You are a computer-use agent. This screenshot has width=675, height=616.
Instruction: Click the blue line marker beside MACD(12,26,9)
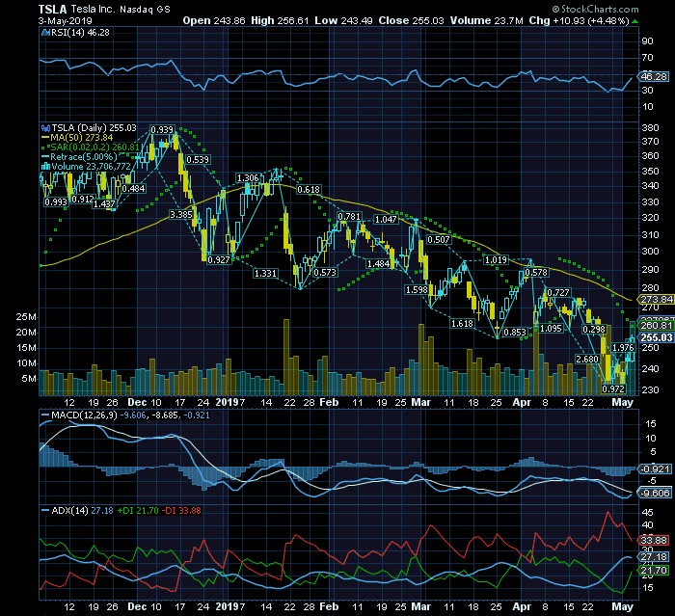point(45,415)
